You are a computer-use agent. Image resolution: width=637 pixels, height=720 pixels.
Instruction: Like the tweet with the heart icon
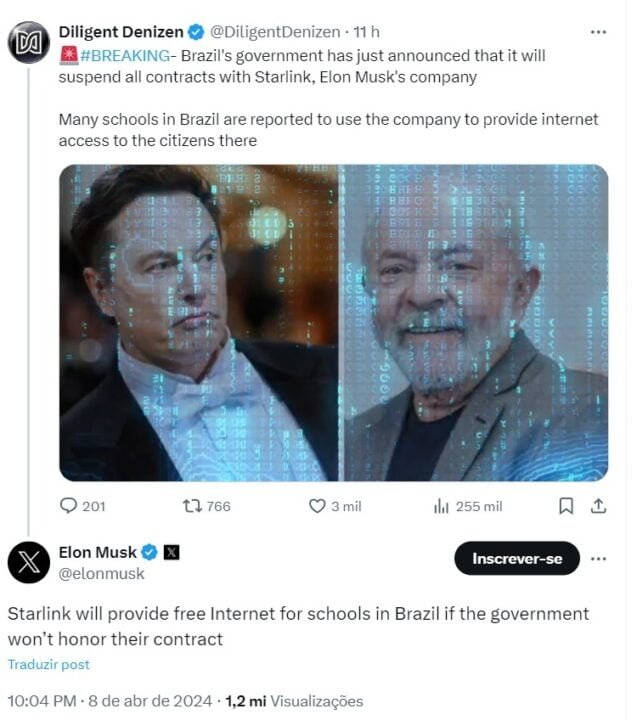[317, 506]
